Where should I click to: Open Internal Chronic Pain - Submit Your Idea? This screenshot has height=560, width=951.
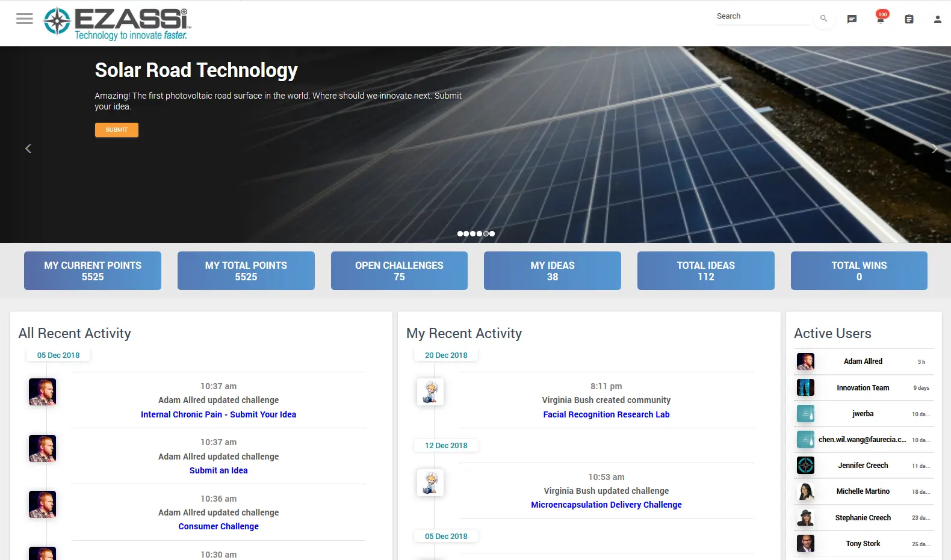point(218,414)
